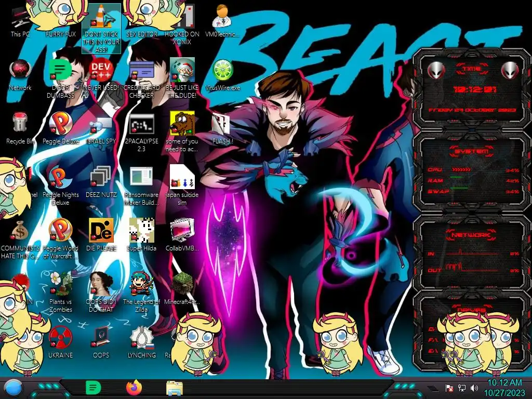This screenshot has height=399, width=532.
Task: Launch Peggle World of Warcraft icon
Action: coord(61,239)
